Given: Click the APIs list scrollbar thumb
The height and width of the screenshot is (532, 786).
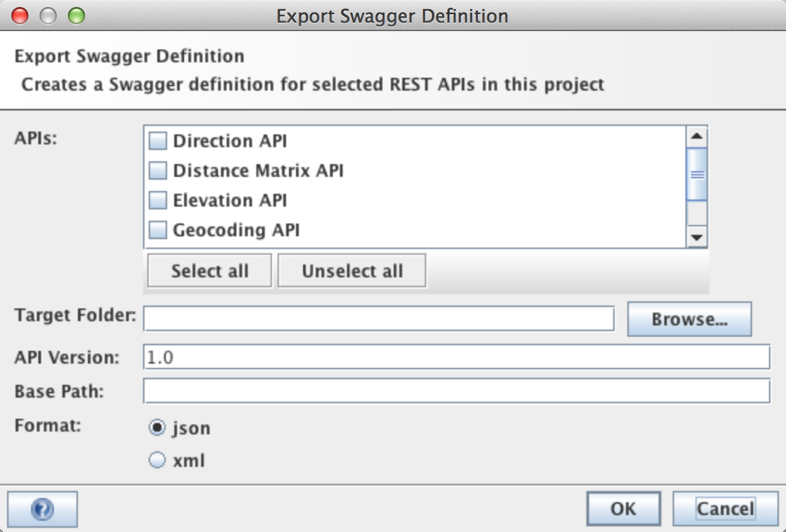Looking at the screenshot, I should click(697, 174).
